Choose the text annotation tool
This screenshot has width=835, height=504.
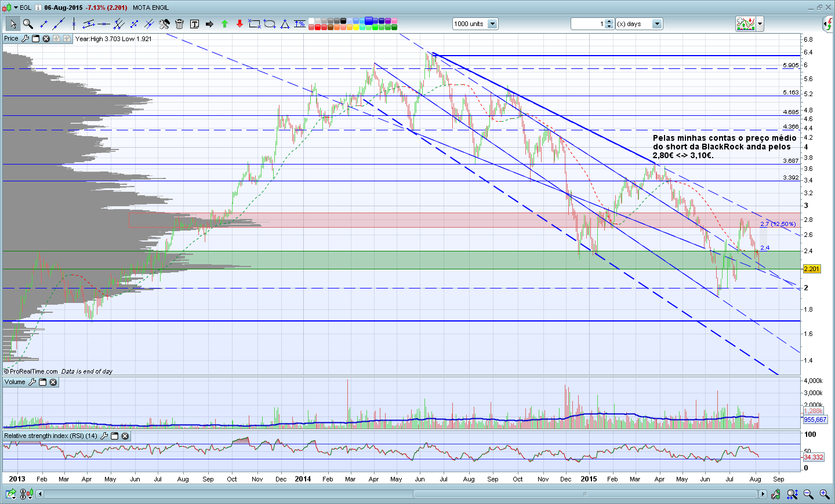[194, 24]
